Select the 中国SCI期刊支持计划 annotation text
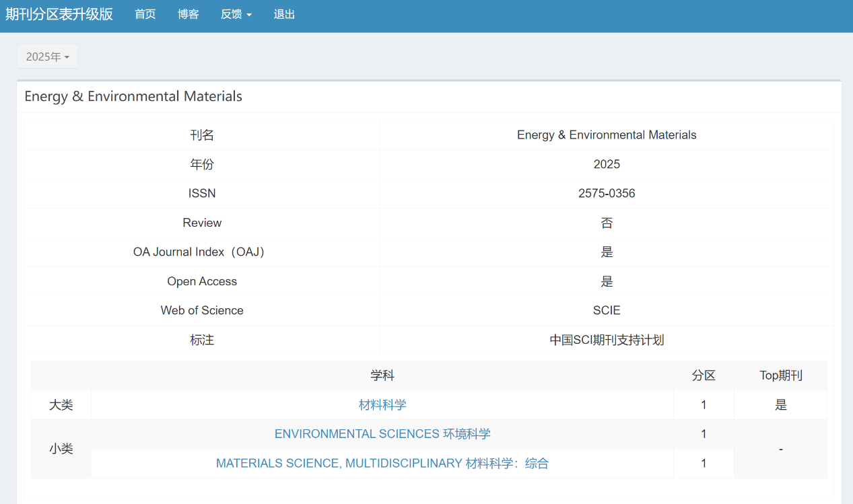Viewport: 853px width, 504px height. (606, 340)
